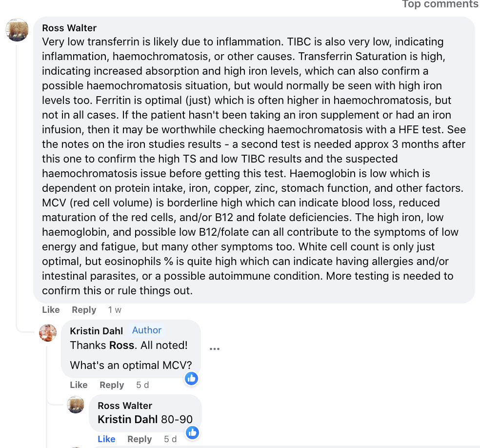
Task: Open the Top comments sort dropdown
Action: click(x=440, y=4)
